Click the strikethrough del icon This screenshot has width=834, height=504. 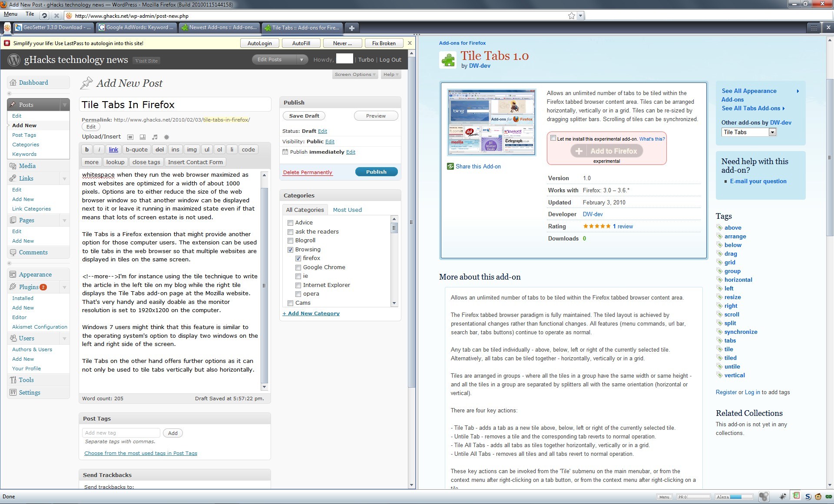point(159,149)
